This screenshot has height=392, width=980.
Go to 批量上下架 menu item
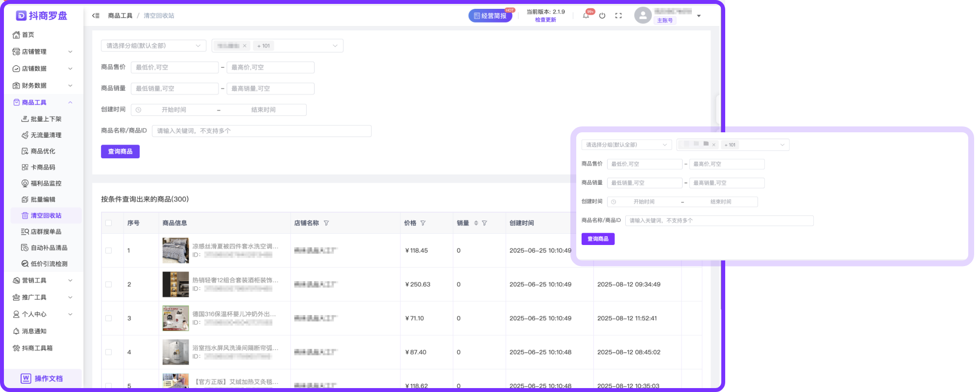(x=46, y=119)
